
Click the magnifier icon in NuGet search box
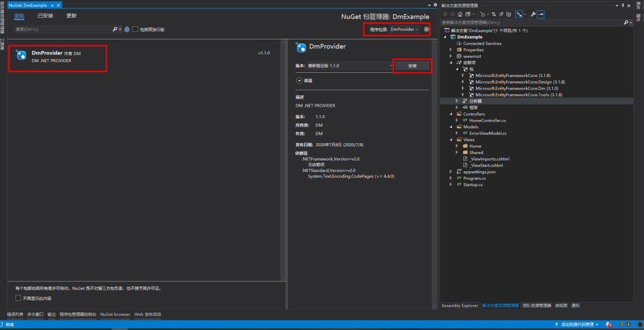tap(115, 29)
